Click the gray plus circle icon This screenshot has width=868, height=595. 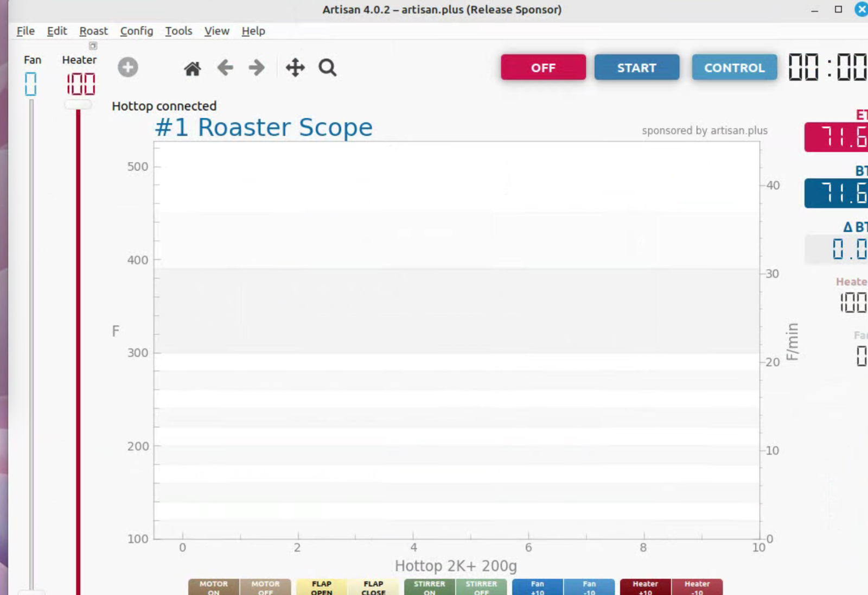[x=128, y=67]
